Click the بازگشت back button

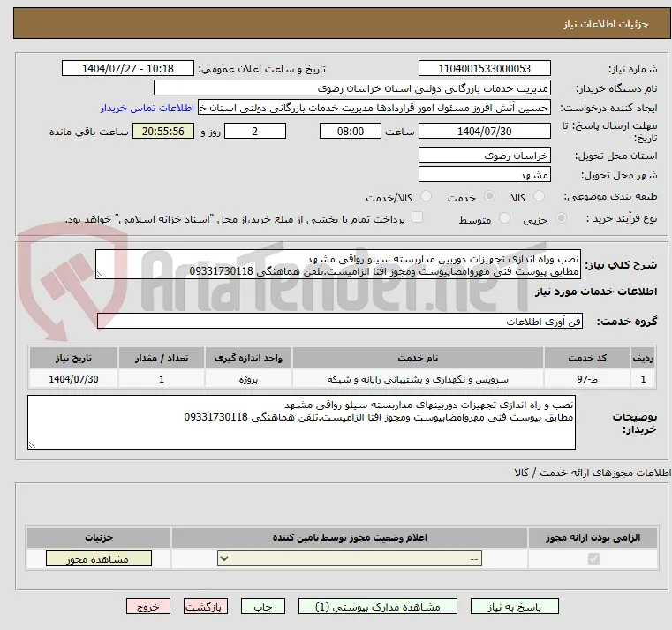206,606
